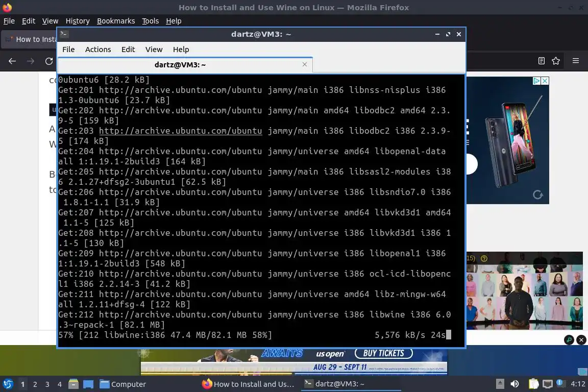The image size is (588, 392).
Task: Open the LXQt application menu
Action: tap(8, 384)
